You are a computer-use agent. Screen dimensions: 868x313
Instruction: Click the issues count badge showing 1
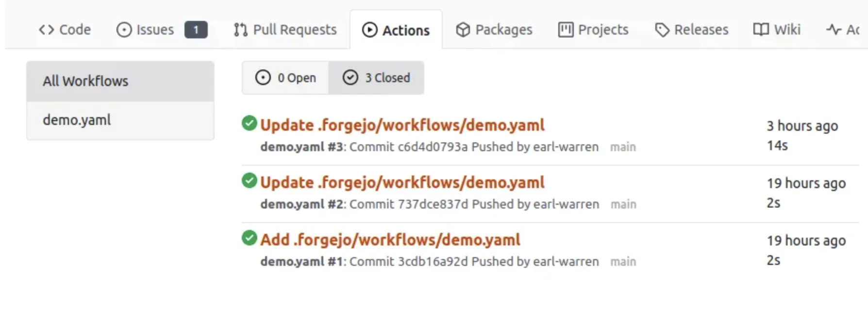(x=196, y=30)
